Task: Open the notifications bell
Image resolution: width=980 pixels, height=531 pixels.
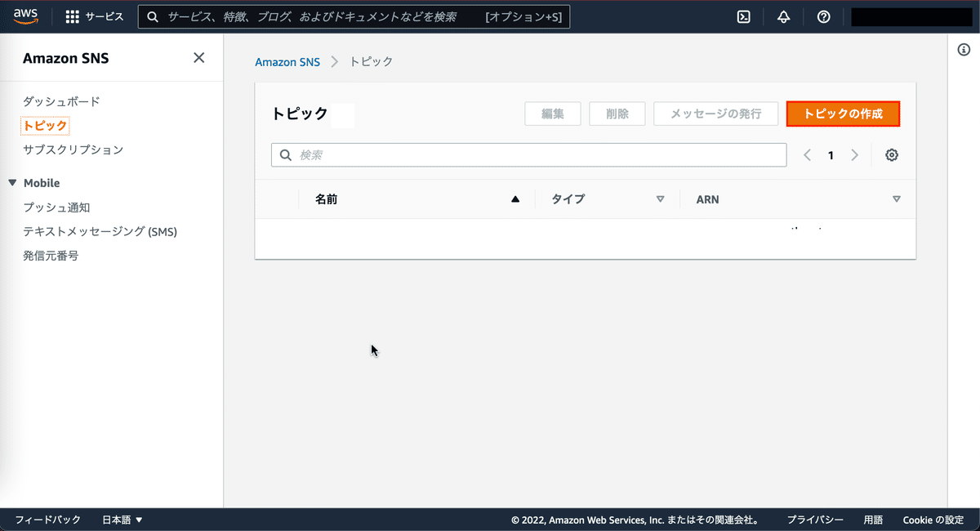Action: (784, 16)
